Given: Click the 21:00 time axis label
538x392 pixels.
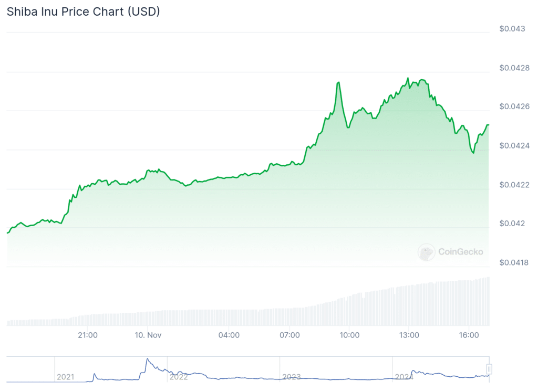Looking at the screenshot, I should [x=87, y=335].
